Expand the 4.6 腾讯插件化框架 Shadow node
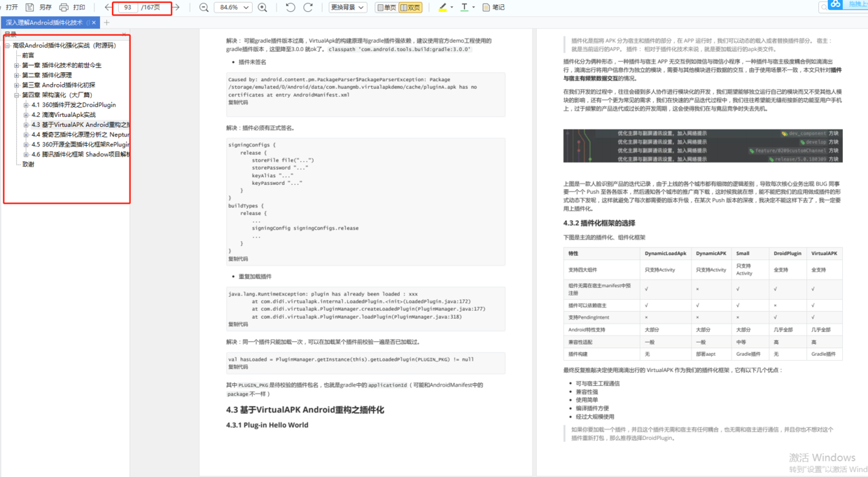Viewport: 868px width, 477px height. 26,154
